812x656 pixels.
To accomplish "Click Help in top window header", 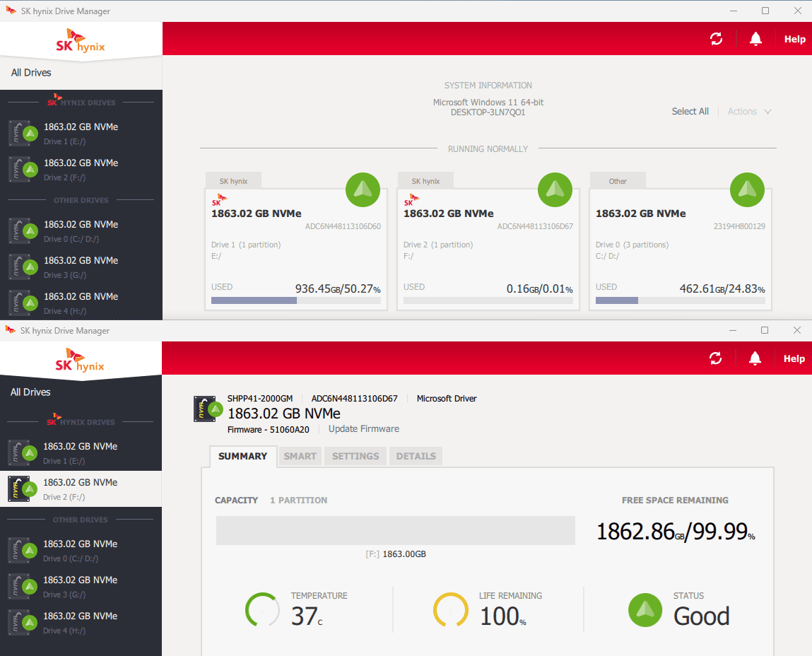I will pos(794,40).
